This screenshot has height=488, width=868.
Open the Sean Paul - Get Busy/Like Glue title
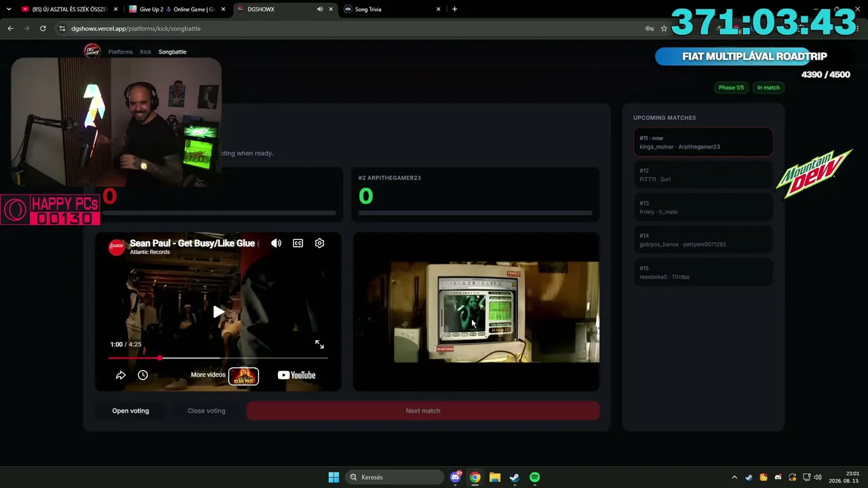tap(193, 243)
